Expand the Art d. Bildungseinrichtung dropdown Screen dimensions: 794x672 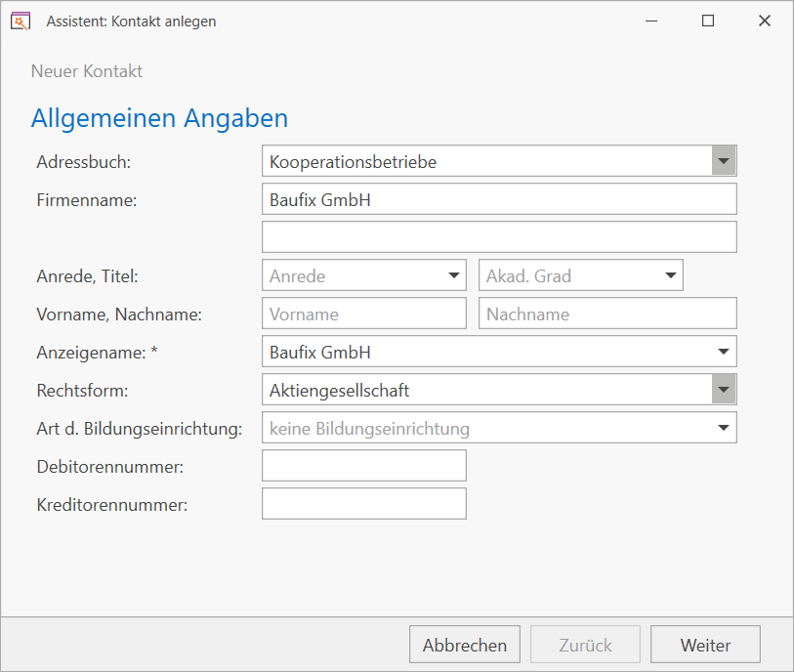pos(723,428)
